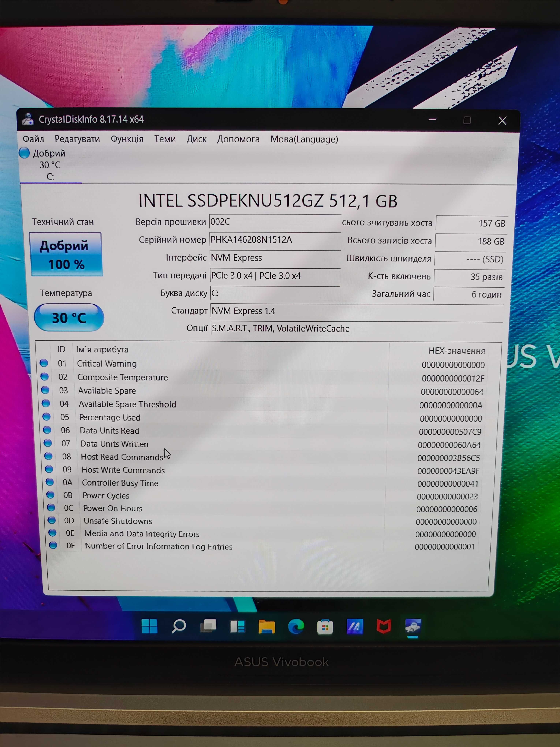Click the status icon for Host Write Commands

49,469
